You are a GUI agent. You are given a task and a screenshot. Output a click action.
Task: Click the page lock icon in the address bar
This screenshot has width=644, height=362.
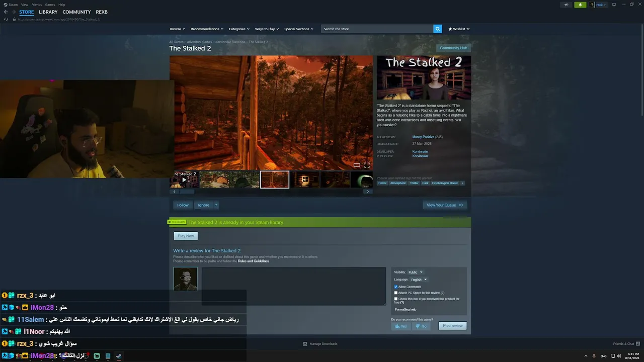(x=14, y=19)
